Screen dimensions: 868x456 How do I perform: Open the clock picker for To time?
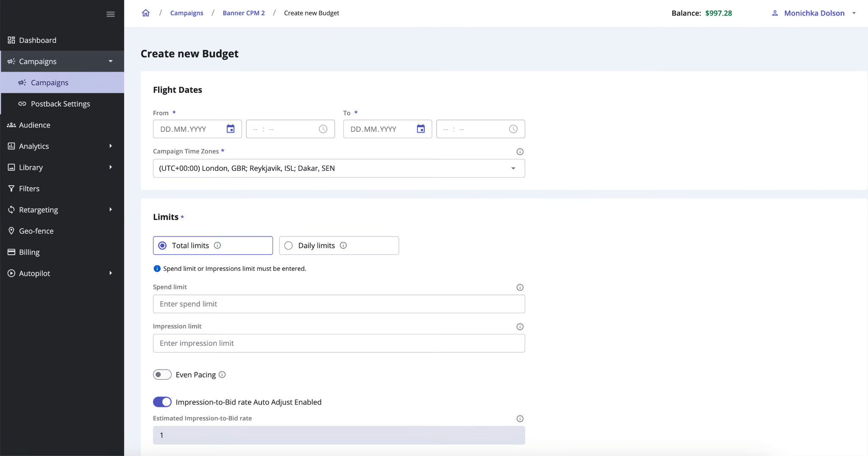[513, 129]
